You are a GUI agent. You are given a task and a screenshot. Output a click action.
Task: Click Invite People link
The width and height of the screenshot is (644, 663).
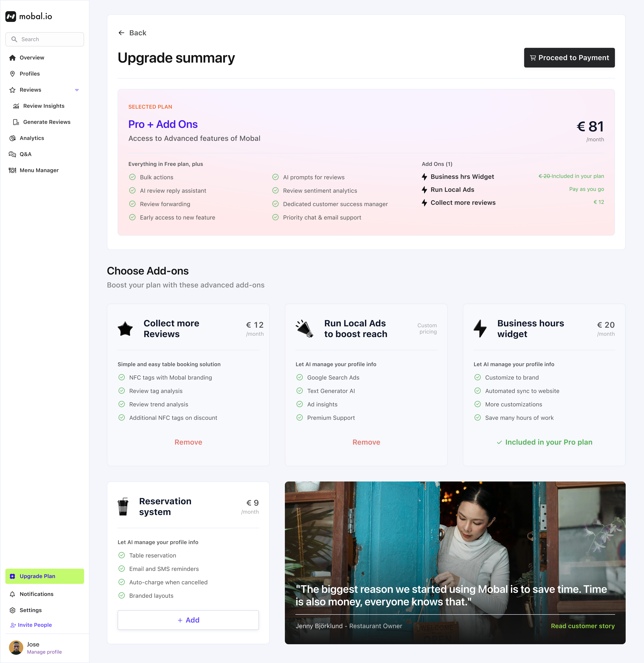pos(31,625)
